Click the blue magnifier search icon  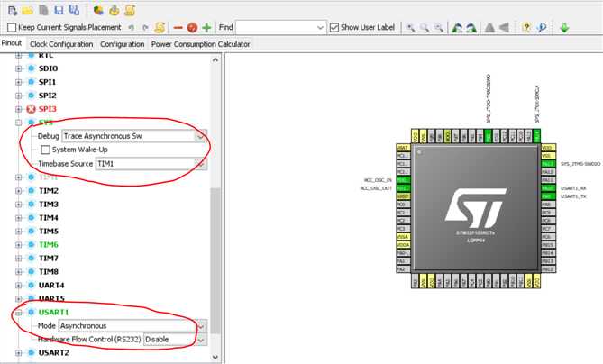(542, 28)
